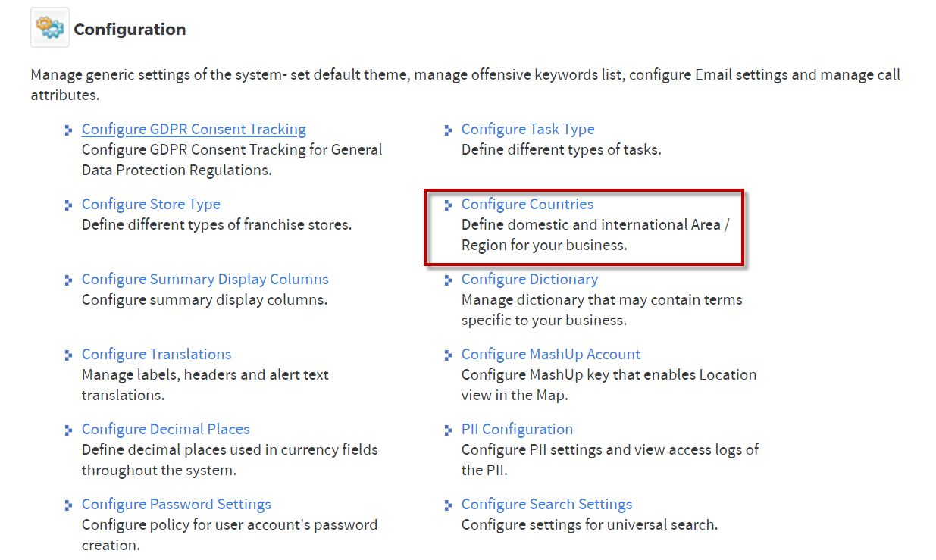
Task: Open Configure Summary Display Columns
Action: [205, 280]
